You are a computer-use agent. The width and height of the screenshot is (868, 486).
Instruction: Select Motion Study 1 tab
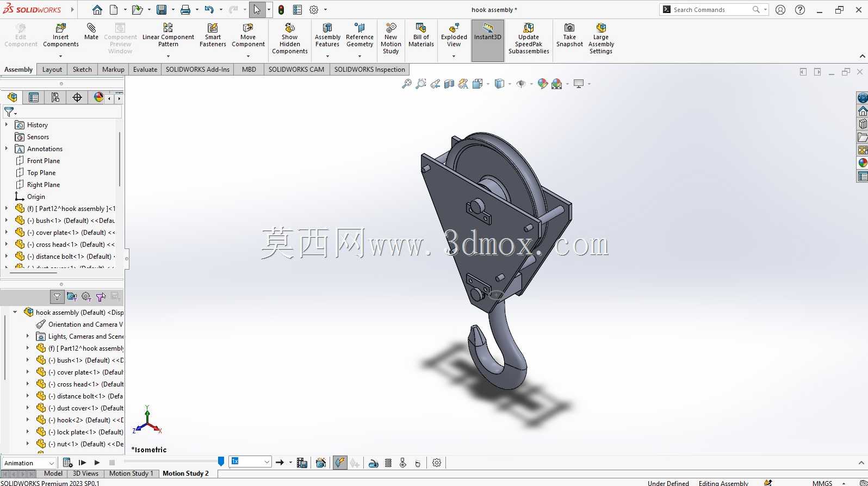[131, 473]
